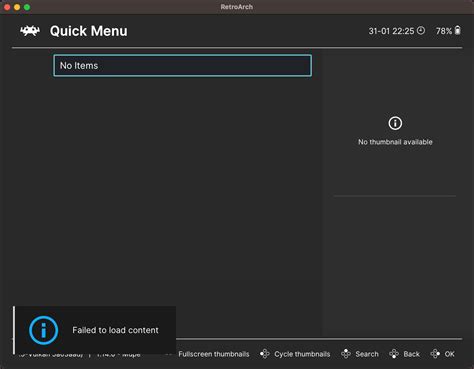
Task: Click the Fullscreen thumbnails label
Action: click(x=214, y=354)
